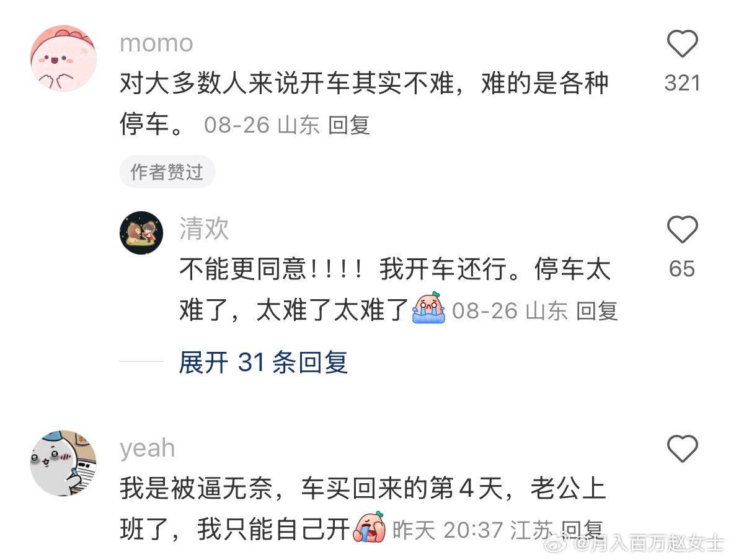
Task: Reply to momo's comment
Action: [348, 125]
